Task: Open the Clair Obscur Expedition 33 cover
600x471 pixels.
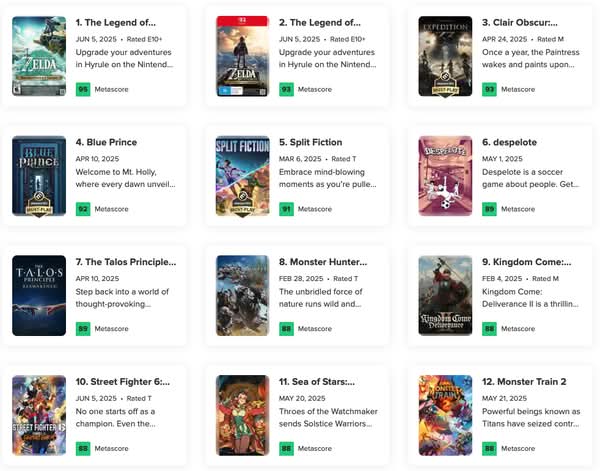Action: [445, 56]
